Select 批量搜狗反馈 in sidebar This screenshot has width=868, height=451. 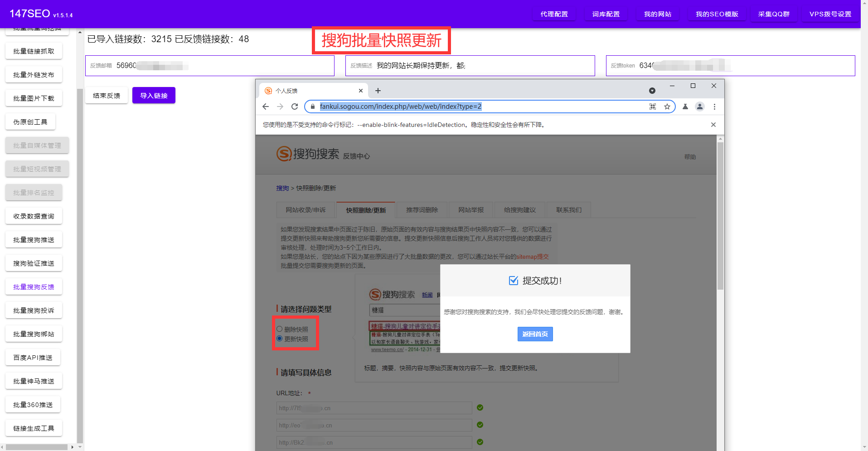34,287
